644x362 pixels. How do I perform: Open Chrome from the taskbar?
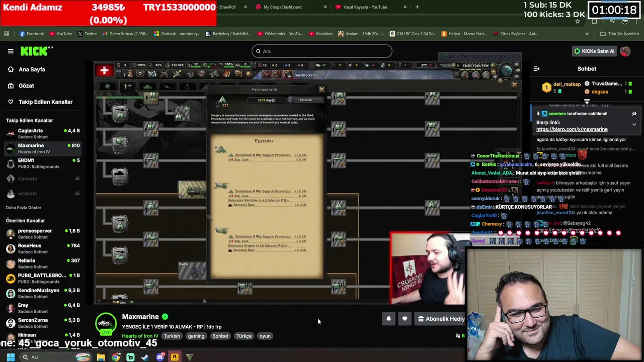116,357
